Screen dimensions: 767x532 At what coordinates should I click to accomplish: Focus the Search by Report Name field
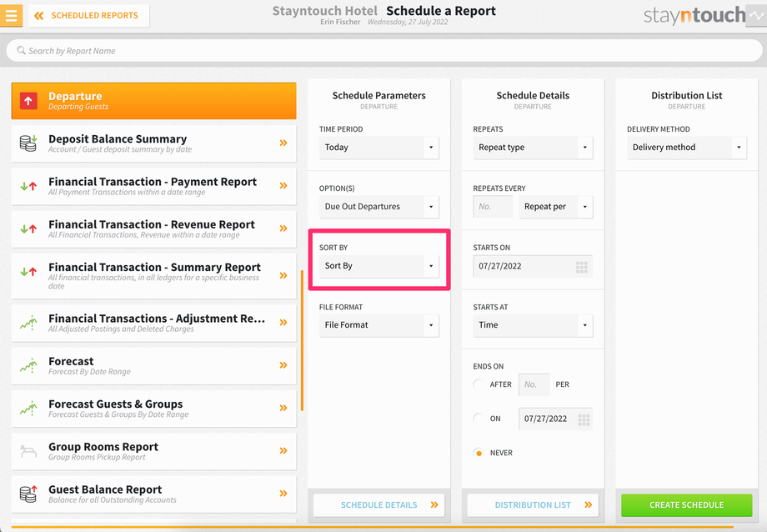384,51
